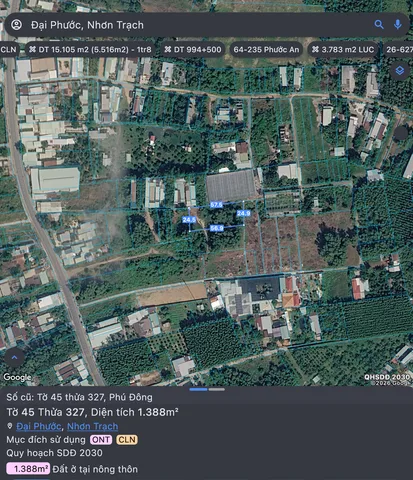The height and width of the screenshot is (480, 413).
Task: Open the Nhơn Trạch link
Action: pyautogui.click(x=93, y=426)
